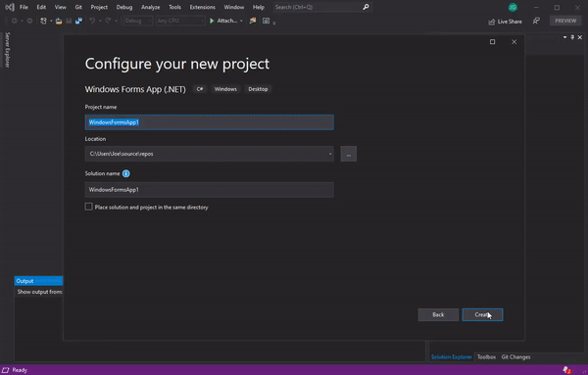Open the Help menu

[x=259, y=7]
